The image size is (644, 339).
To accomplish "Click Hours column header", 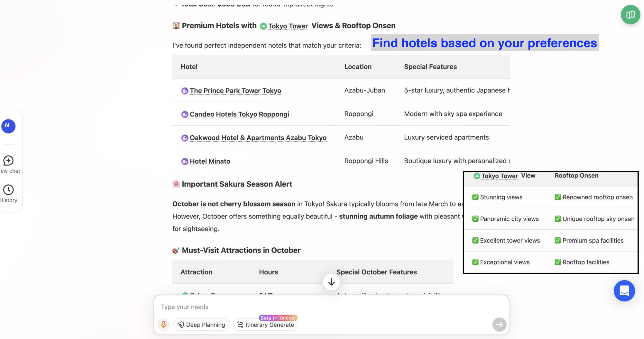I will point(268,272).
